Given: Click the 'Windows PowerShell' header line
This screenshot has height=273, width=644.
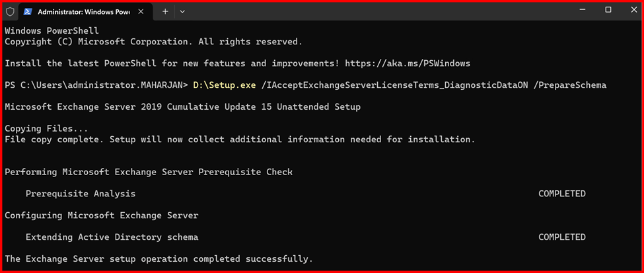Looking at the screenshot, I should (x=52, y=31).
